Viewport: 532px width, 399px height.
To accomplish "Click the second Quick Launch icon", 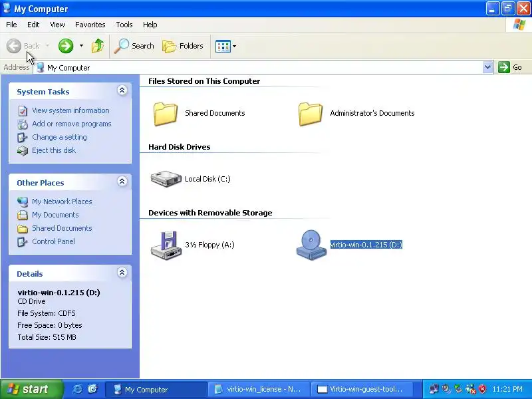I will [92, 389].
